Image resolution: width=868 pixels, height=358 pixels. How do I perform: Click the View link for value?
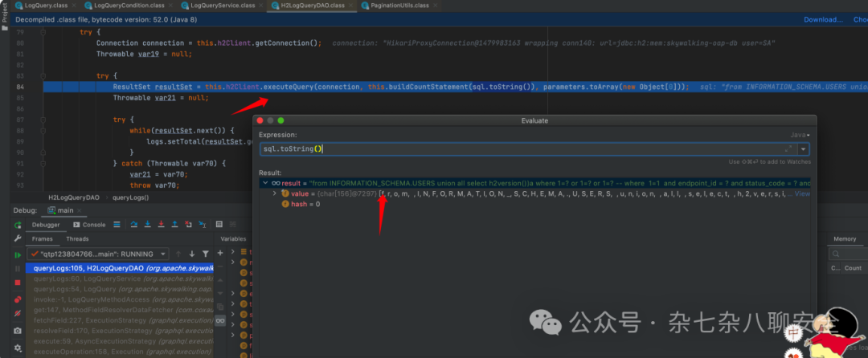(x=802, y=193)
